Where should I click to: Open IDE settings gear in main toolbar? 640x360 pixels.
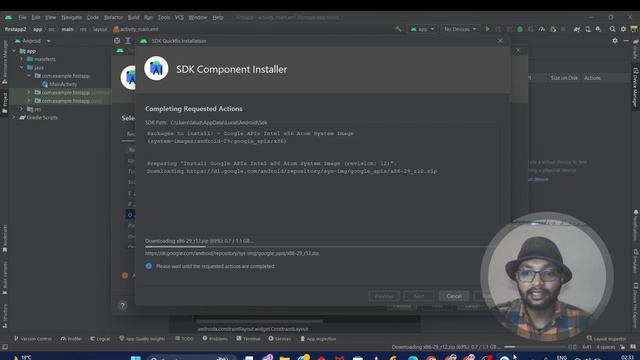click(623, 29)
